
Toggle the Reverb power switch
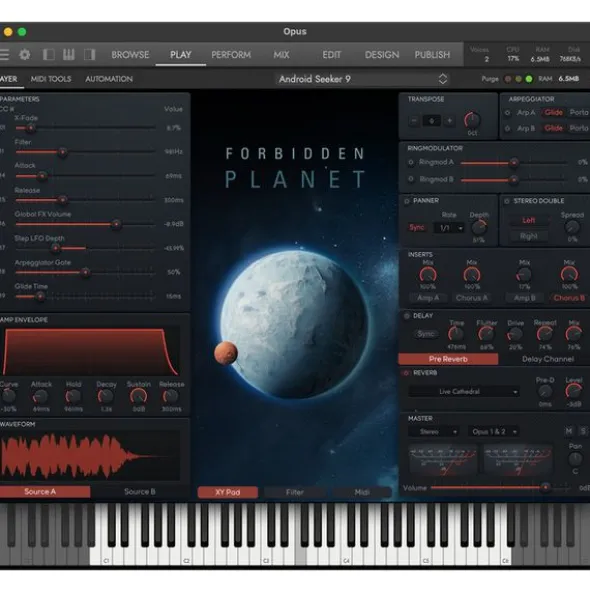point(406,373)
